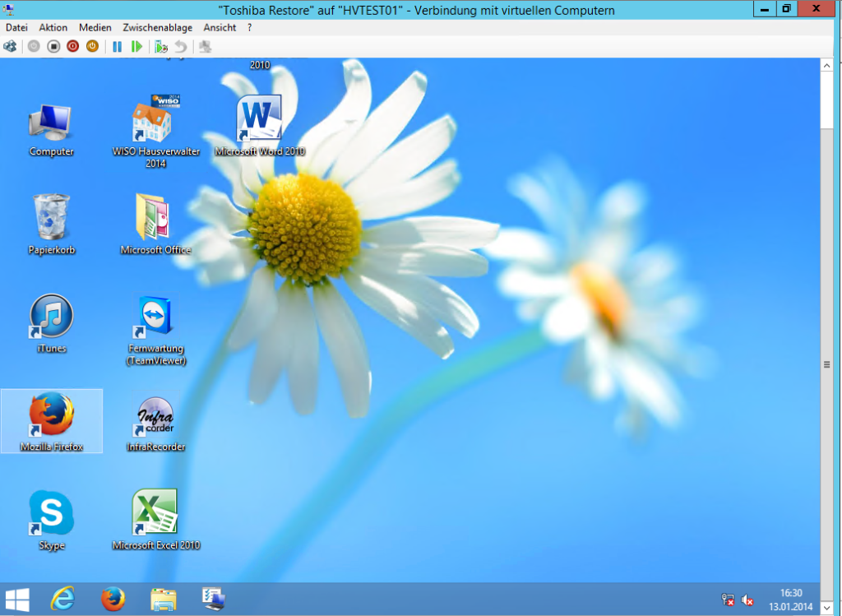This screenshot has width=842, height=616.
Task: Select the Skype desktop icon
Action: point(52,519)
